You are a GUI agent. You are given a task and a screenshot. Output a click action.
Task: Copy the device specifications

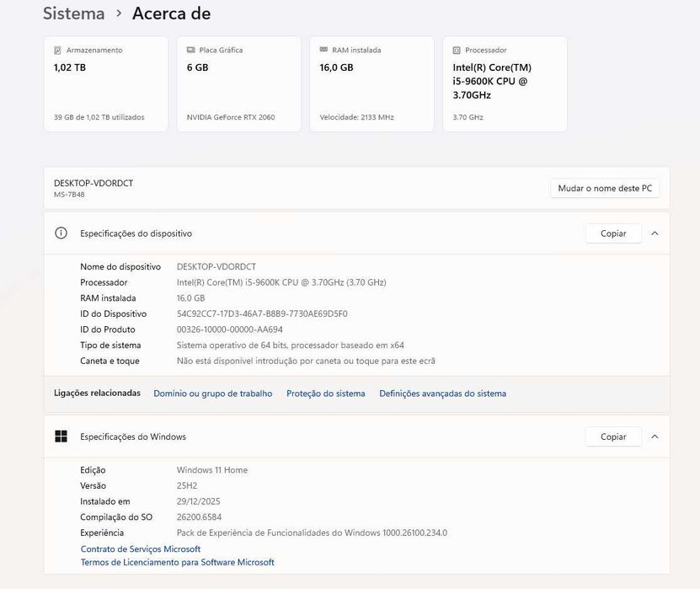tap(613, 233)
